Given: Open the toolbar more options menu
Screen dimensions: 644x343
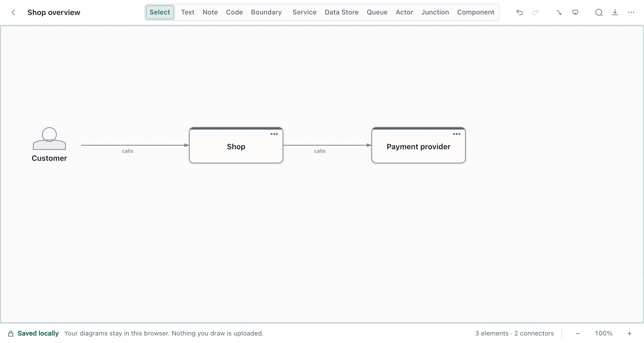Looking at the screenshot, I should click(x=631, y=12).
